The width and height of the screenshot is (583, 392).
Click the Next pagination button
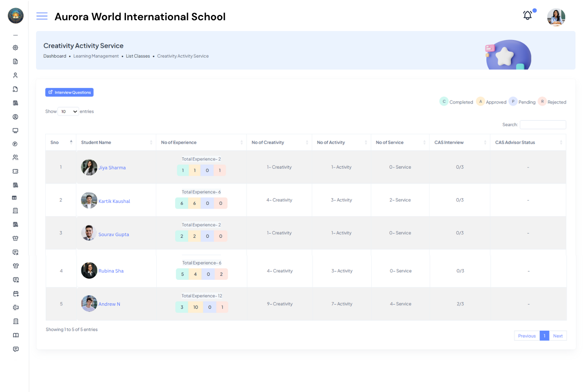click(557, 336)
